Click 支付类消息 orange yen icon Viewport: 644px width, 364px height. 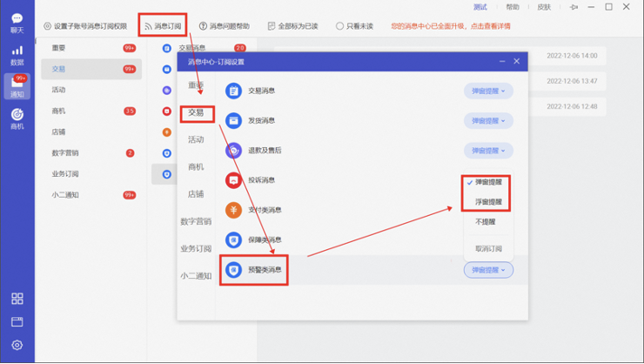tap(233, 211)
